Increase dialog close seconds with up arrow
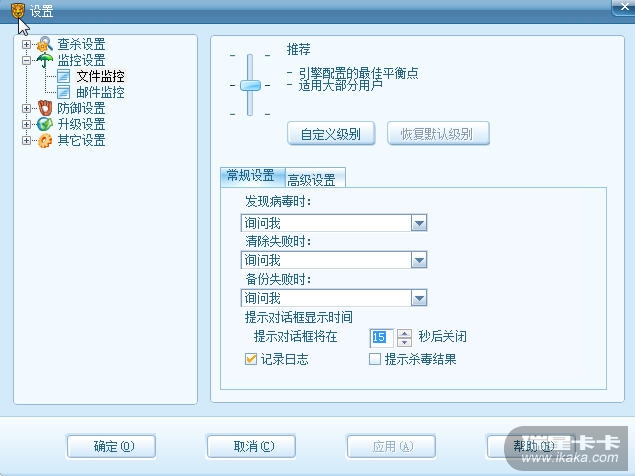This screenshot has width=635, height=476. coord(404,333)
